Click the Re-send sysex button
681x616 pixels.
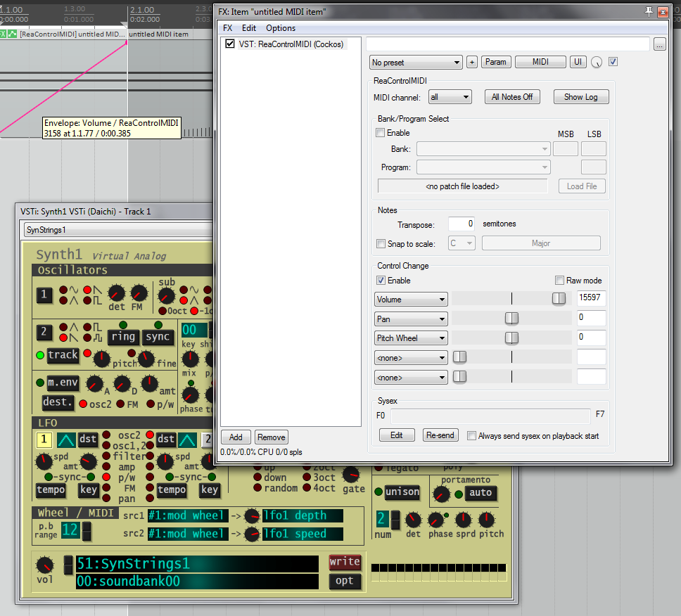point(440,435)
